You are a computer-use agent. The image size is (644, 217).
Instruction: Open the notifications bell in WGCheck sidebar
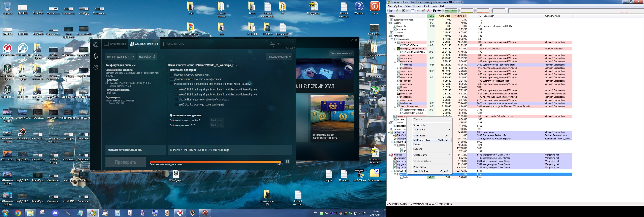click(96, 56)
